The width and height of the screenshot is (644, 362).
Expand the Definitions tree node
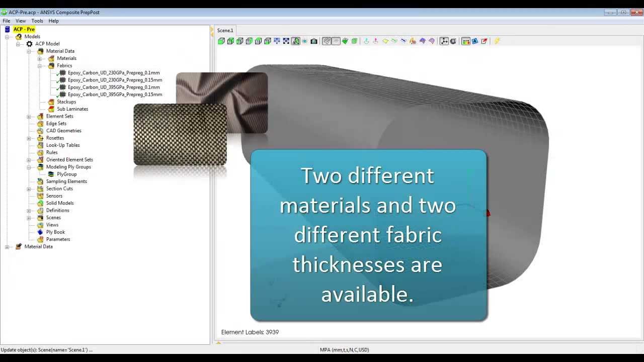[29, 211]
